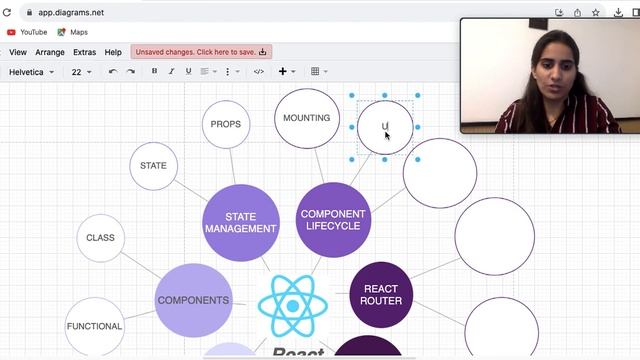Select the COMPONENT LIFECYCLE node

click(333, 220)
